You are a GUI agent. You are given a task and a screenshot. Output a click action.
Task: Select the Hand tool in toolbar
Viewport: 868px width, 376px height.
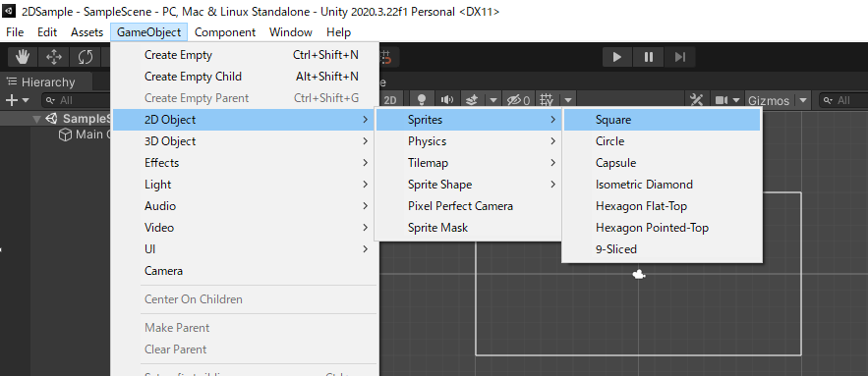click(23, 57)
